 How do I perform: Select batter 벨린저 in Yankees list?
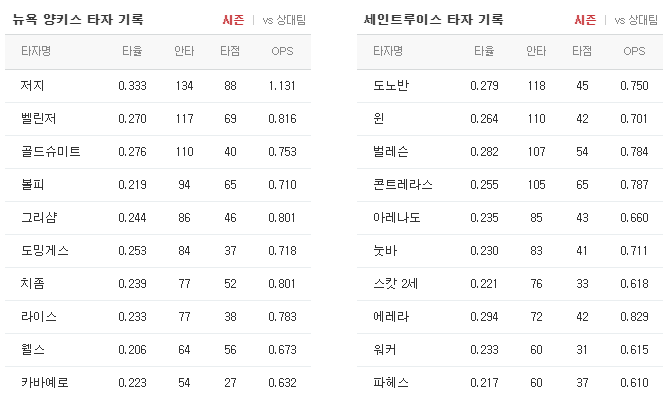pyautogui.click(x=38, y=118)
